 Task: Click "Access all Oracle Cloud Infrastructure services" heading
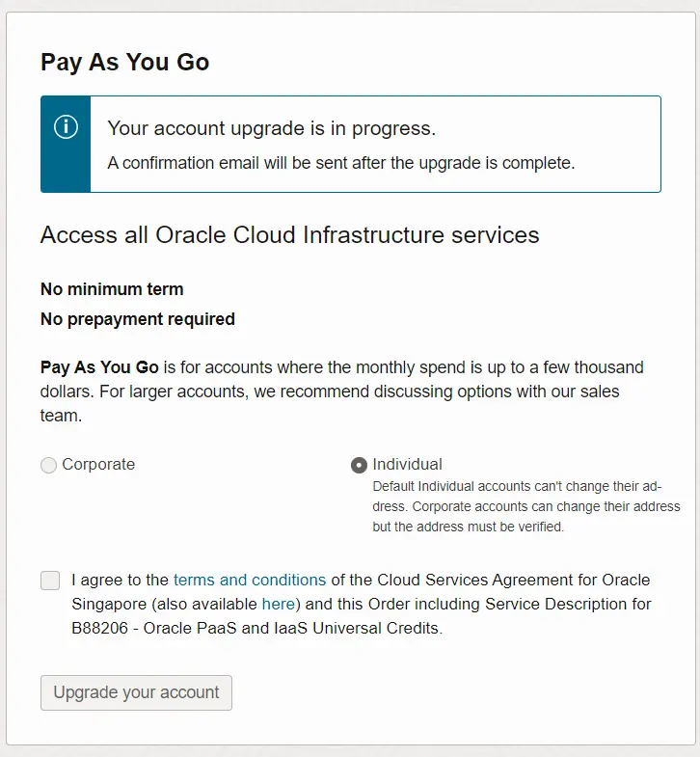pyautogui.click(x=289, y=235)
